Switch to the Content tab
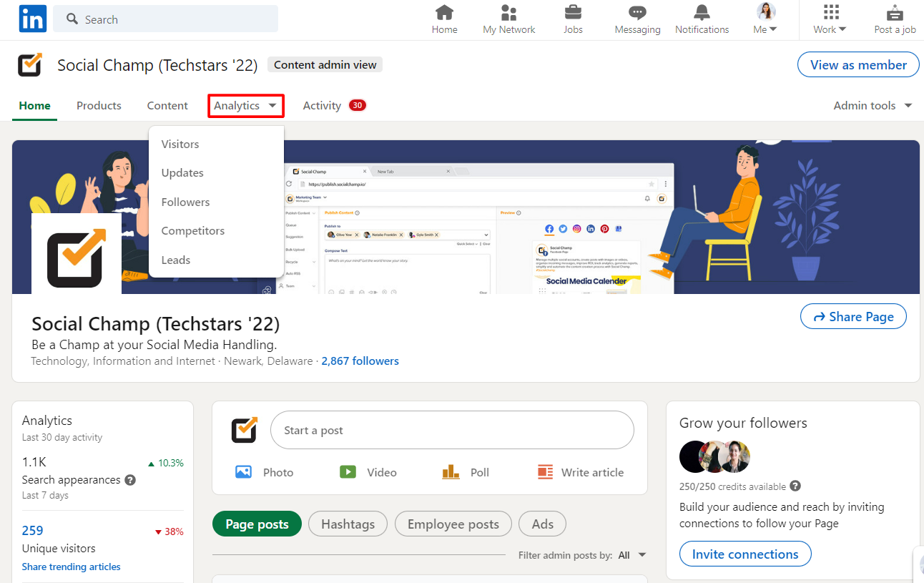The image size is (924, 583). (167, 105)
